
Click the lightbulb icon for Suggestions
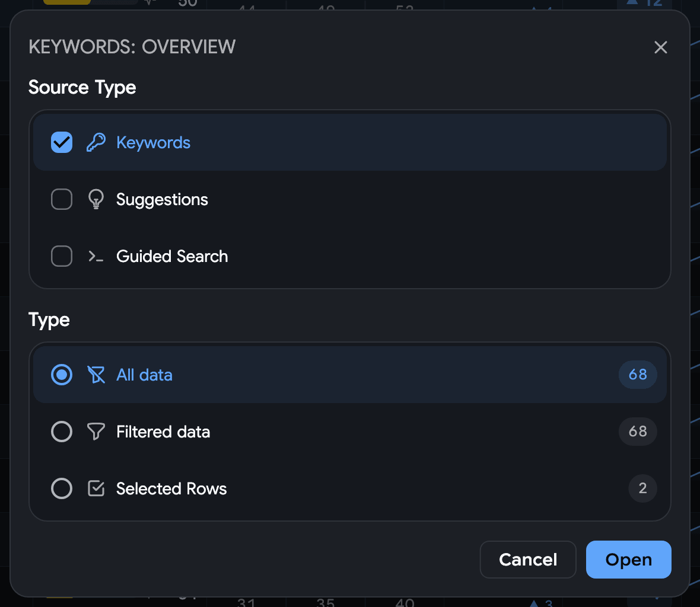tap(96, 199)
